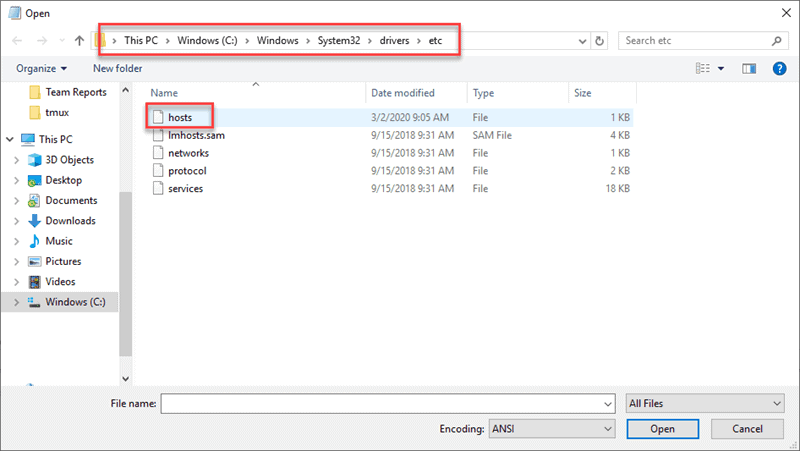Expand the Videos node
The width and height of the screenshot is (800, 451).
click(x=16, y=282)
